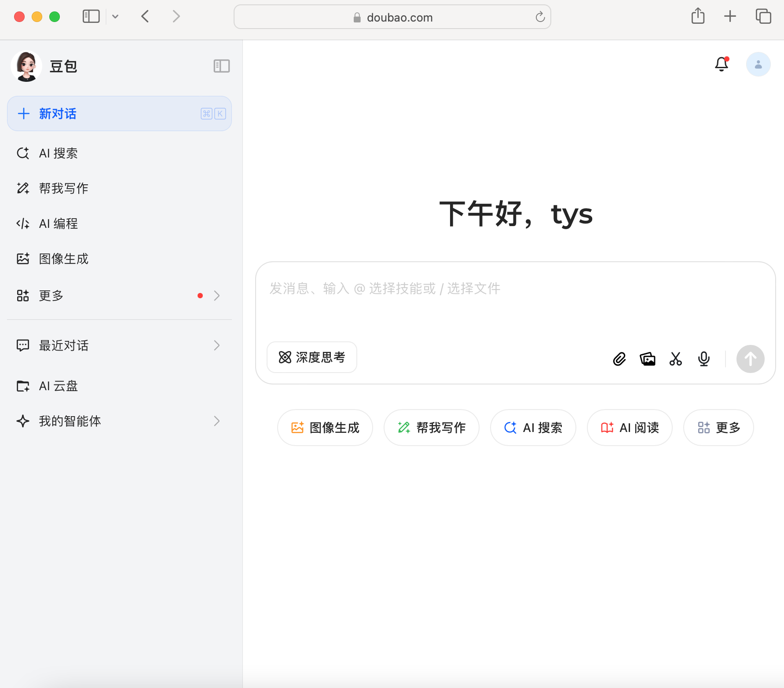Open AI 编程 in the sidebar

tap(119, 223)
